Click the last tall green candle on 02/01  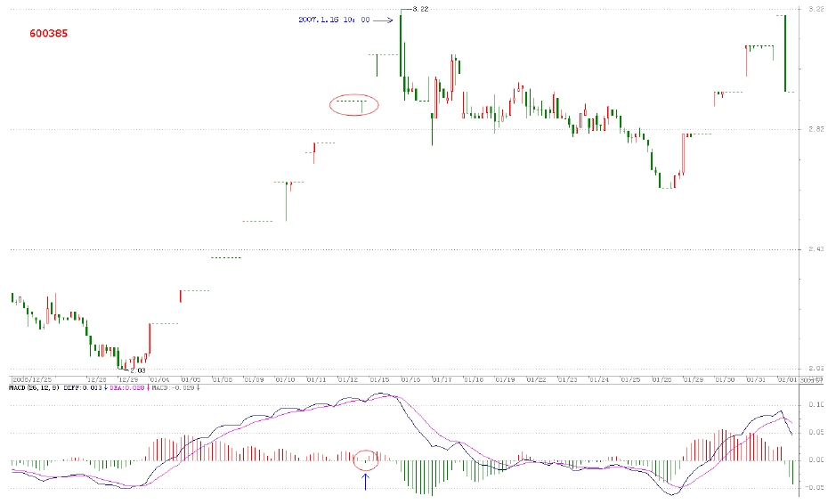pos(784,53)
